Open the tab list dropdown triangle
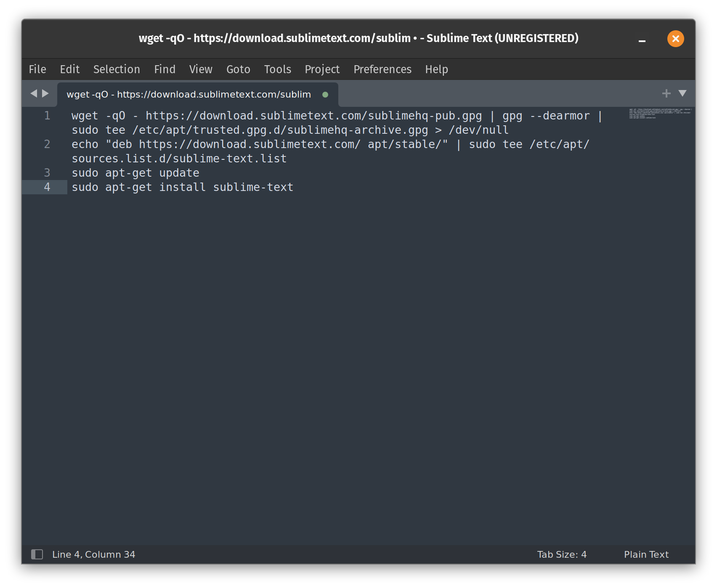The height and width of the screenshot is (588, 717). (682, 93)
